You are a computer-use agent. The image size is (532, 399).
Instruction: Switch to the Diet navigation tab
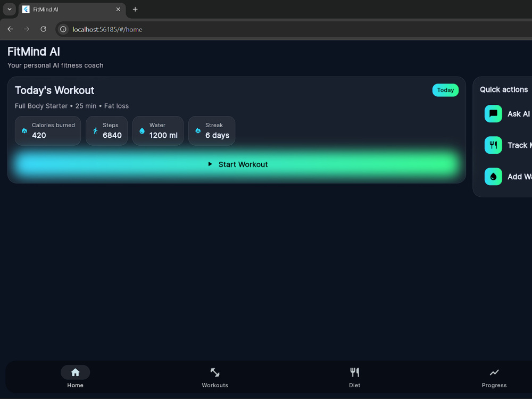(x=354, y=377)
